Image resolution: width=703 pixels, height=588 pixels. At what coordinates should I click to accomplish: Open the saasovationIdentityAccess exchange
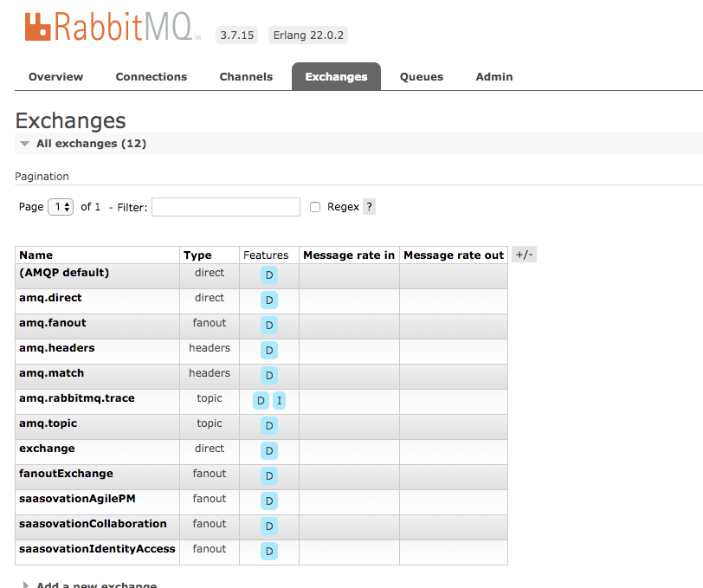(97, 549)
